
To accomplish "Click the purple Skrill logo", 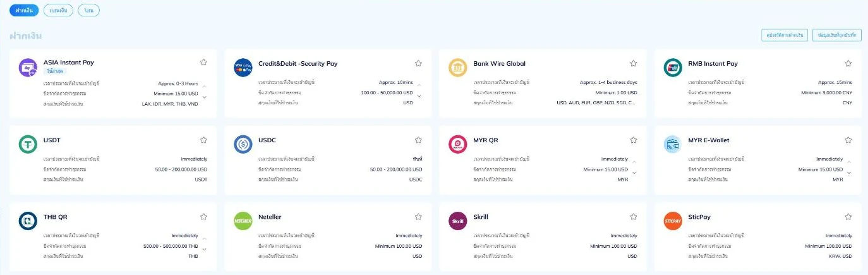I will 458,221.
